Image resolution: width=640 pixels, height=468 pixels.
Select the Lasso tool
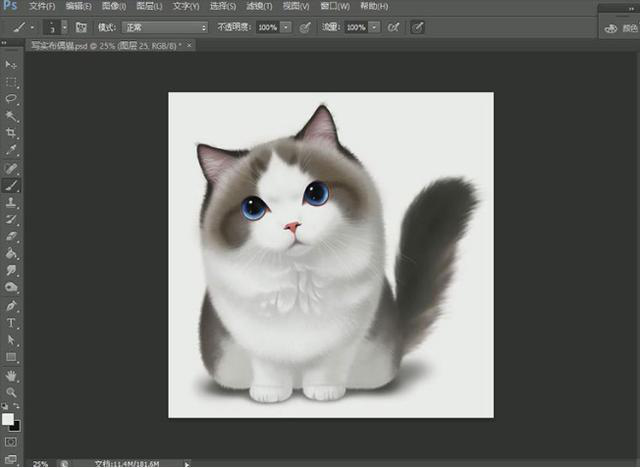(x=12, y=99)
